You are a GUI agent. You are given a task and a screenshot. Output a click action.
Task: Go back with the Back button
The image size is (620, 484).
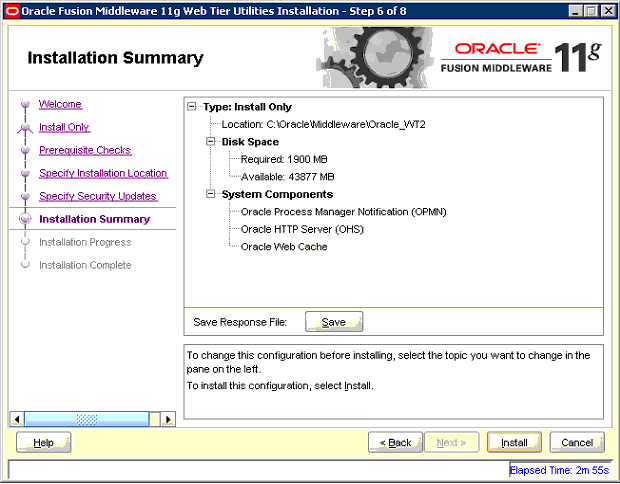[395, 442]
